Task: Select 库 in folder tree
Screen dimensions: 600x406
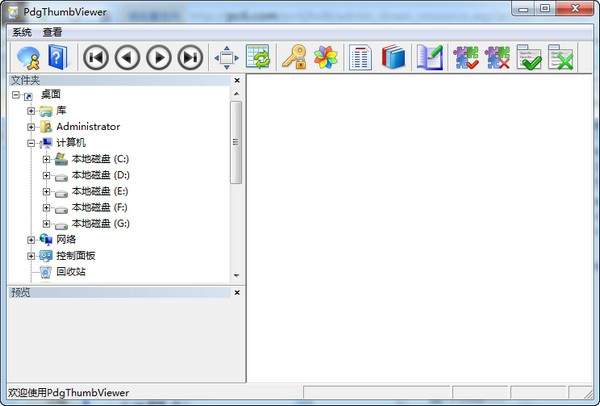Action: click(61, 111)
